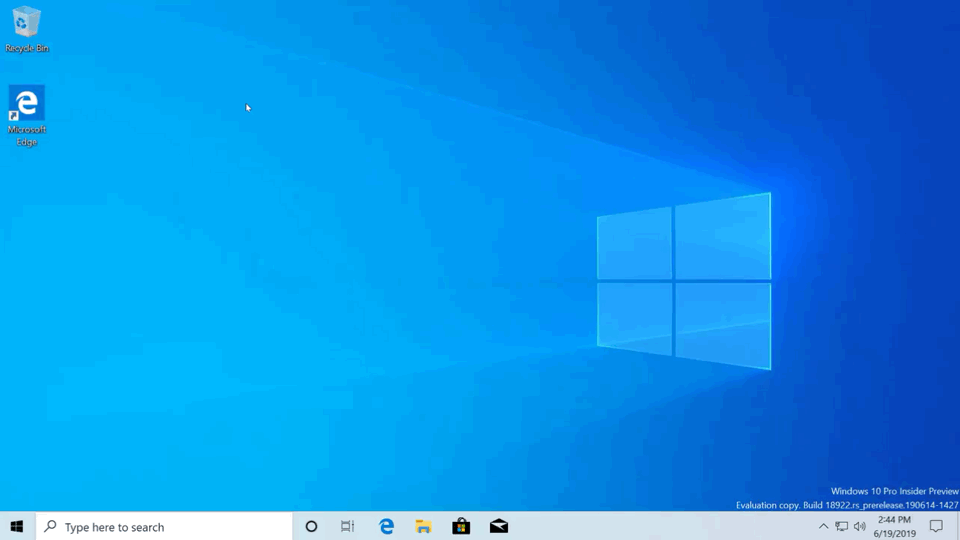Click the Windows logo on the wallpaper
Viewport: 960px width, 540px height.
[x=684, y=281]
